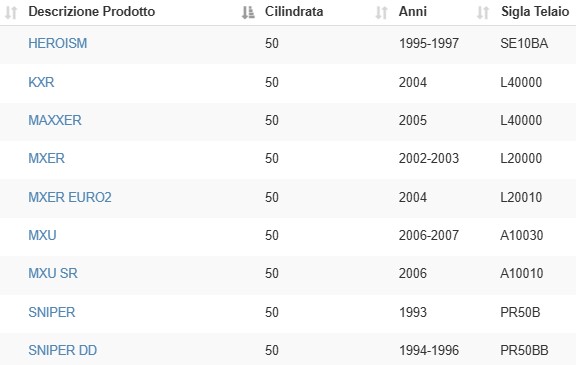Click the MXU product link
The image size is (576, 365).
(42, 235)
